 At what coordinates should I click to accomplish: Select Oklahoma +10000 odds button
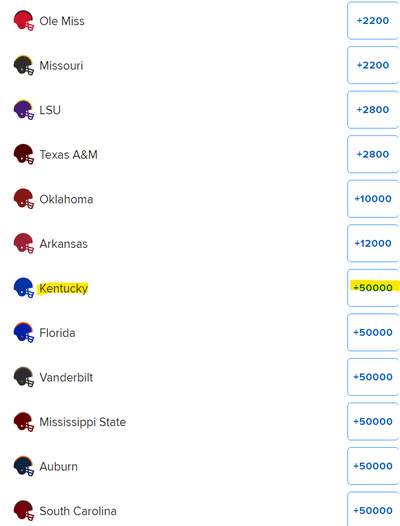pos(373,199)
